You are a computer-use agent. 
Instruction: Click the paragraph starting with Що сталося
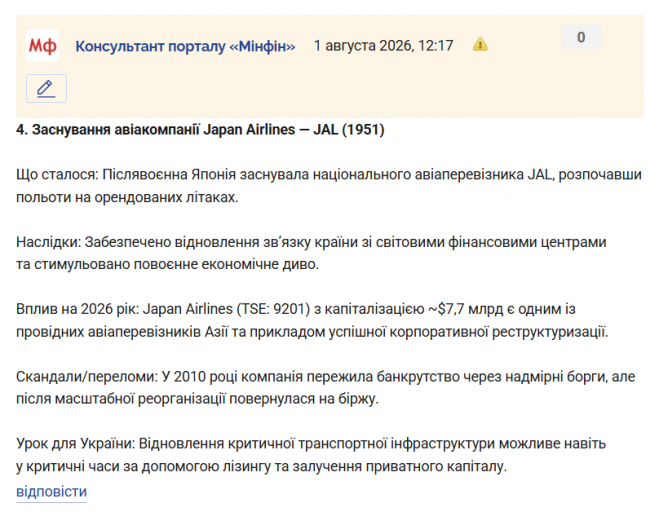coord(329,185)
